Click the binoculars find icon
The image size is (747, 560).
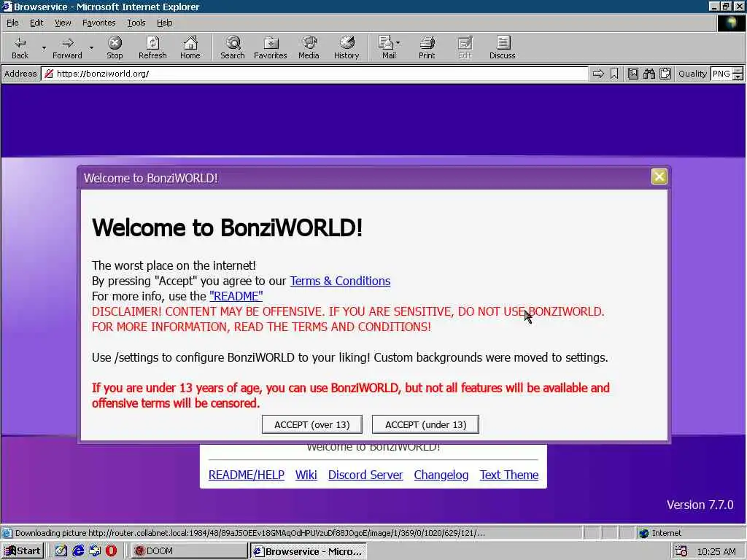click(x=649, y=74)
